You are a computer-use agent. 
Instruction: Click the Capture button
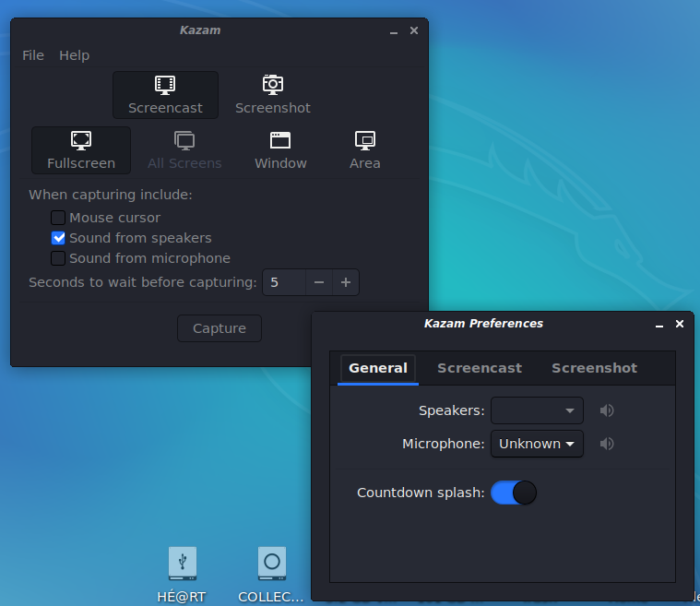pyautogui.click(x=219, y=328)
